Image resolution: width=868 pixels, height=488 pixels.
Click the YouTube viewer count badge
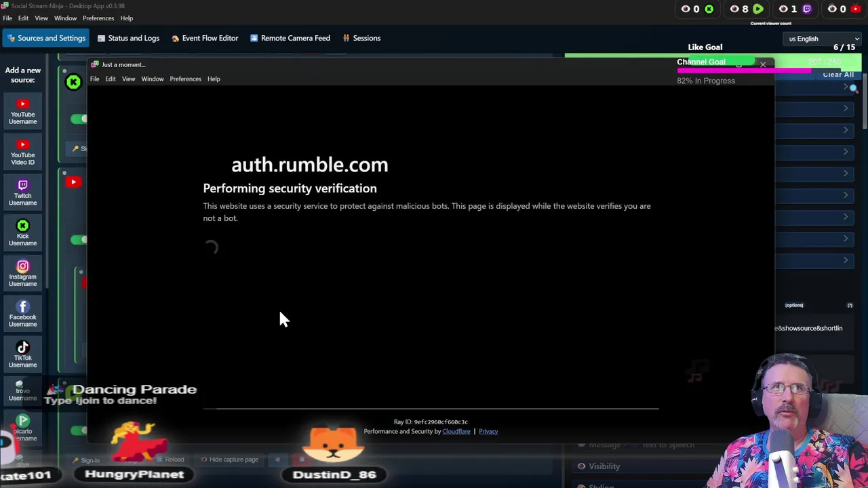click(x=845, y=9)
